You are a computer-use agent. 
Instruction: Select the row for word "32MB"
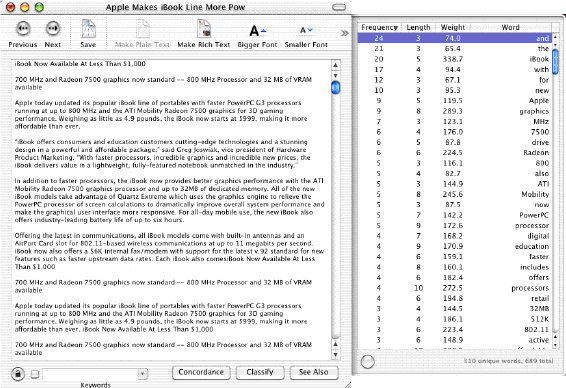pos(454,309)
